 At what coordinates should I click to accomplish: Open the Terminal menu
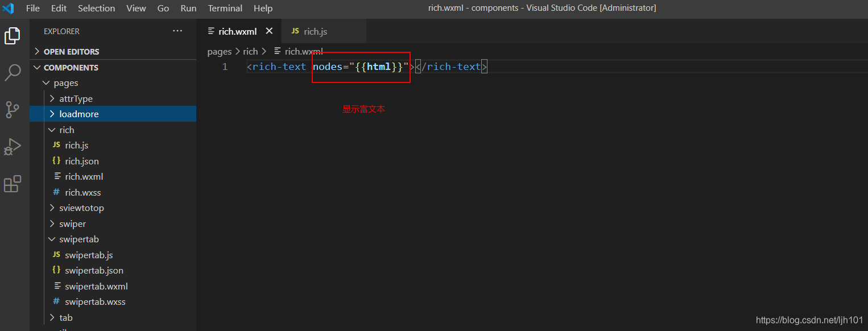tap(225, 8)
